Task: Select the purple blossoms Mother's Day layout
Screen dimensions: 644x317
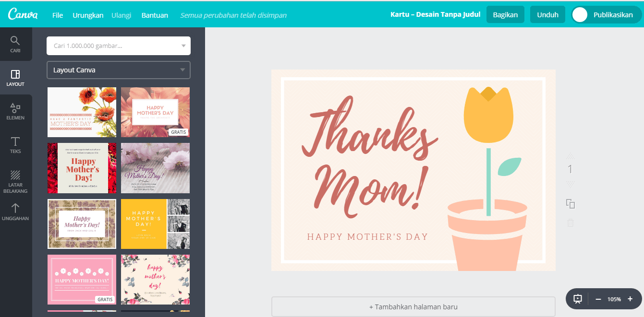Action: (155, 168)
